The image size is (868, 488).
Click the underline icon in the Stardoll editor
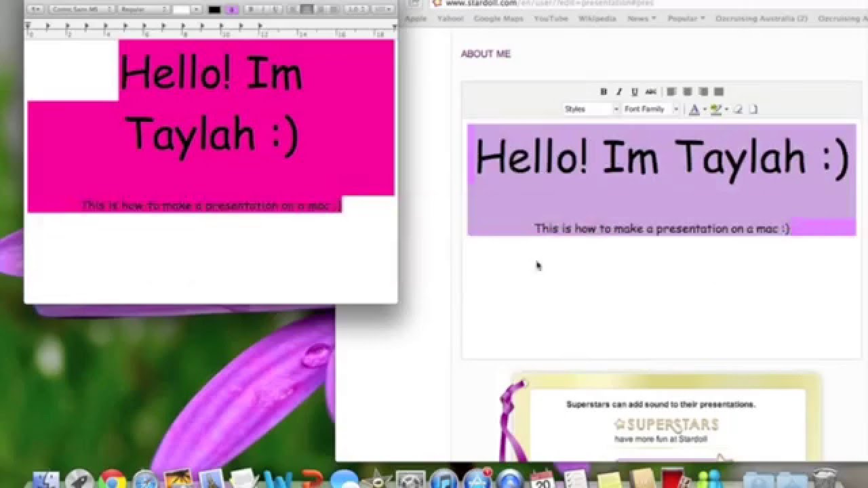click(x=634, y=91)
